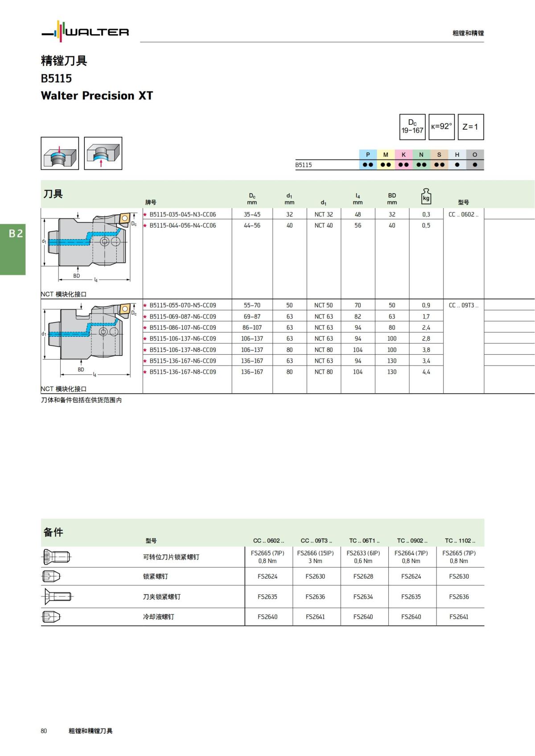535x756 pixels.
Task: Click spare part FS2666 (15IP)
Action: (x=315, y=553)
